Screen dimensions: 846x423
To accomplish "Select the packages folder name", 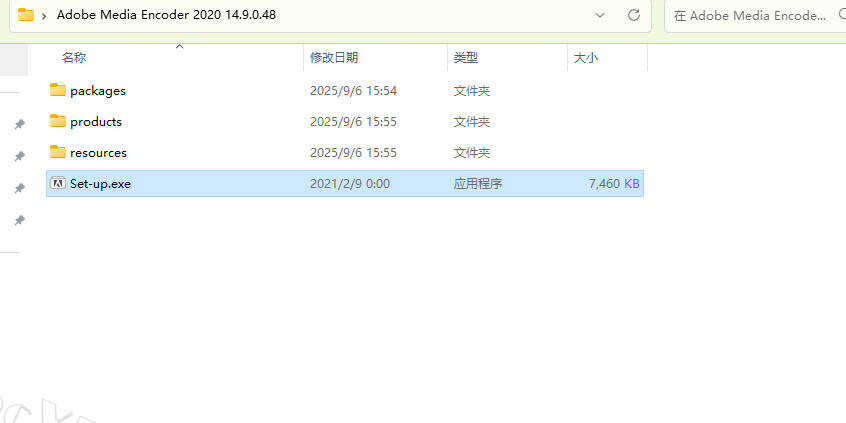I will coord(98,91).
